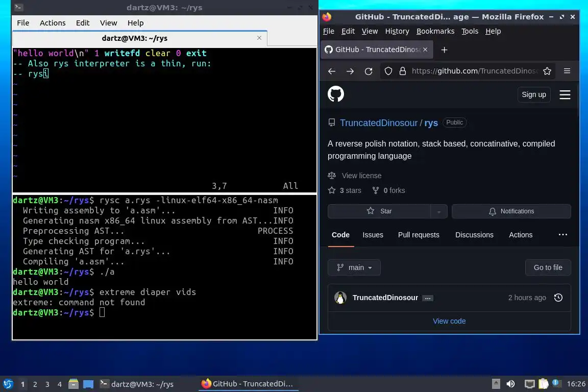Viewport: 588px width, 392px height.
Task: Go forward with Firefox forward arrow
Action: coord(350,71)
